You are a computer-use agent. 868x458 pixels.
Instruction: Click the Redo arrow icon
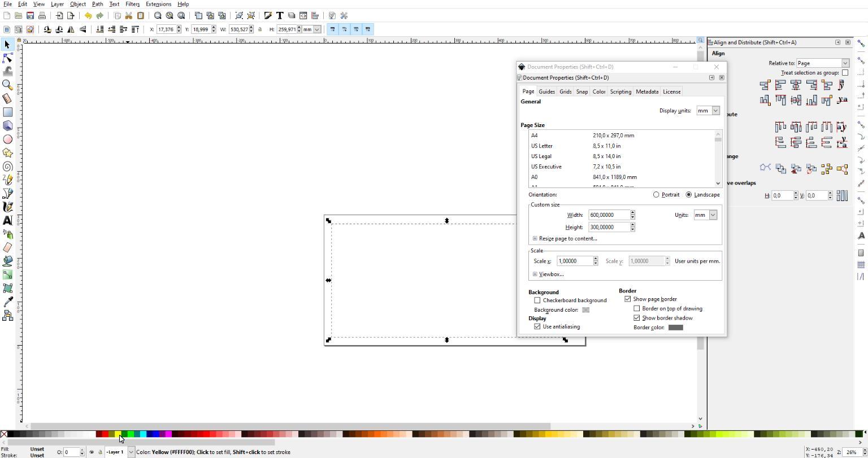[x=100, y=16]
